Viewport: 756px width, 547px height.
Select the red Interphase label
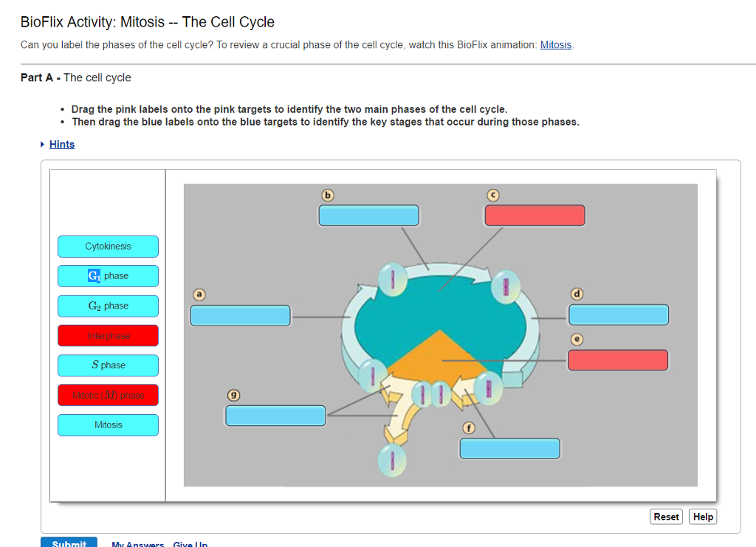108,336
